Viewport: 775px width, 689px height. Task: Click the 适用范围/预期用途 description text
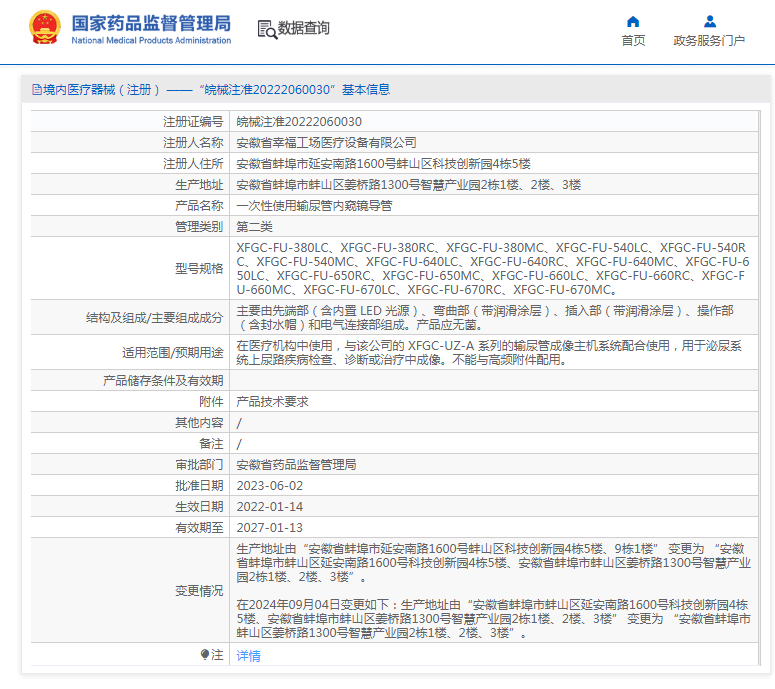(489, 352)
